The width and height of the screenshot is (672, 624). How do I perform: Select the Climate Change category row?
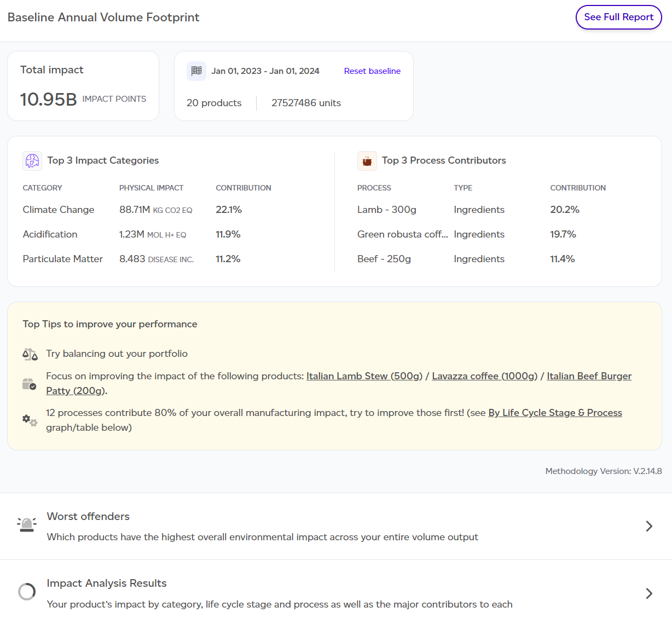pyautogui.click(x=171, y=210)
